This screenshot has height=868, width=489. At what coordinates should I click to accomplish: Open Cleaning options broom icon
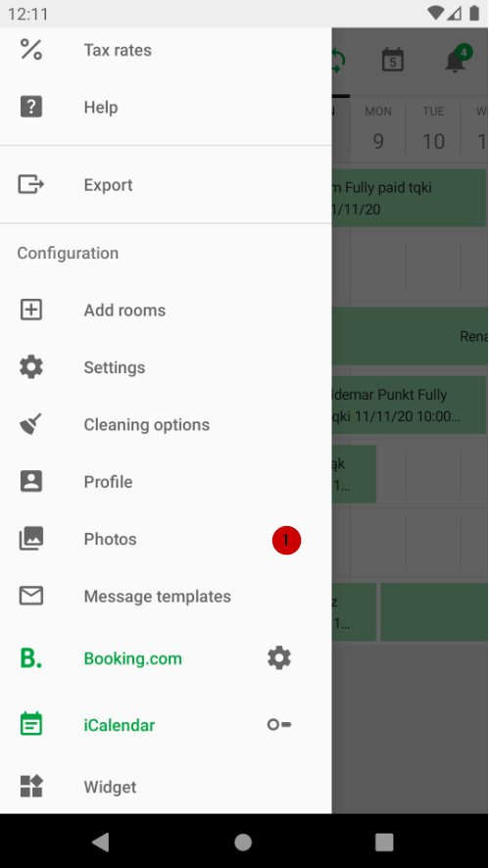pyautogui.click(x=31, y=424)
